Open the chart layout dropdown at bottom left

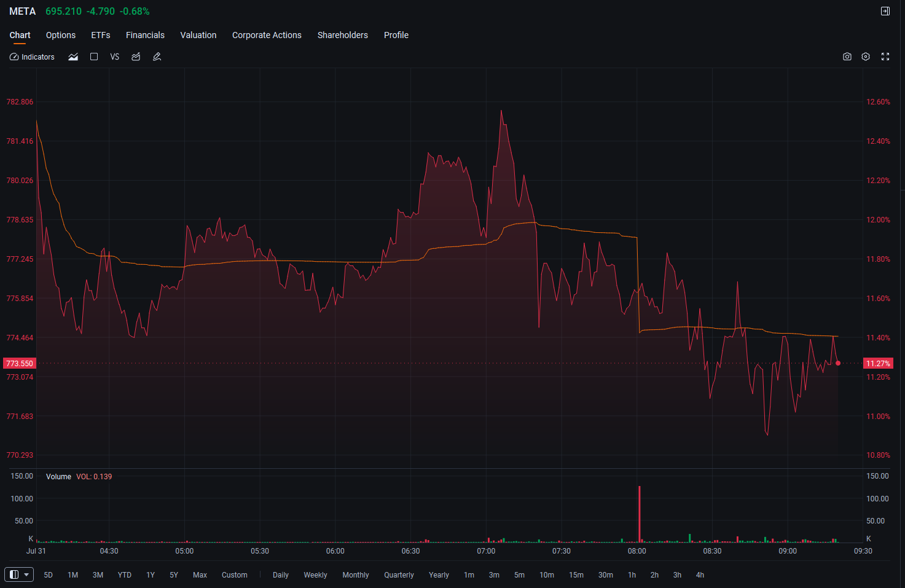click(x=19, y=574)
